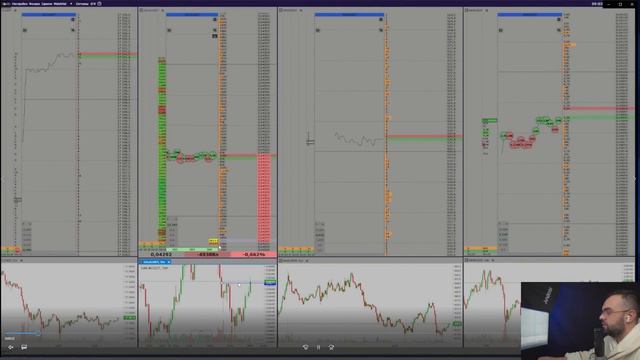Click the lower-right tool icon in first panel chart

pos(73,30)
